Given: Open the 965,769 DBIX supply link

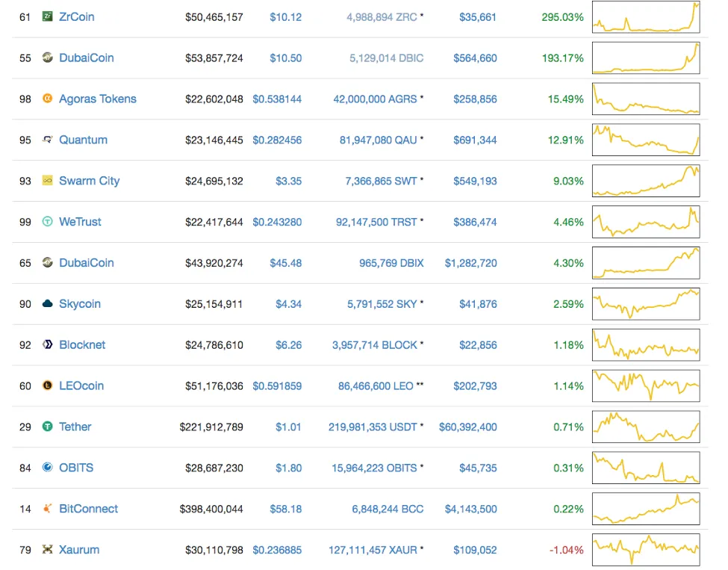Looking at the screenshot, I should (x=391, y=263).
